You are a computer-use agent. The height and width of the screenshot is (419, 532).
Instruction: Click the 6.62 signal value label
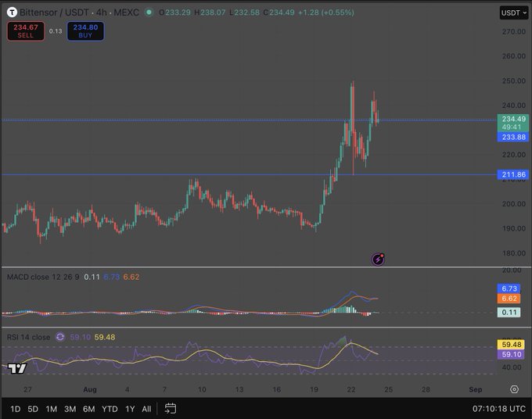click(509, 299)
